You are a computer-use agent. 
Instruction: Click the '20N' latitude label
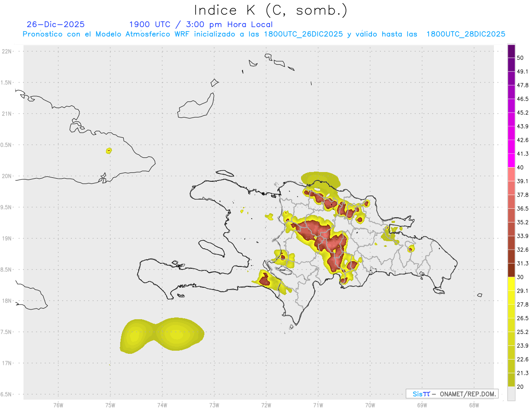point(7,176)
